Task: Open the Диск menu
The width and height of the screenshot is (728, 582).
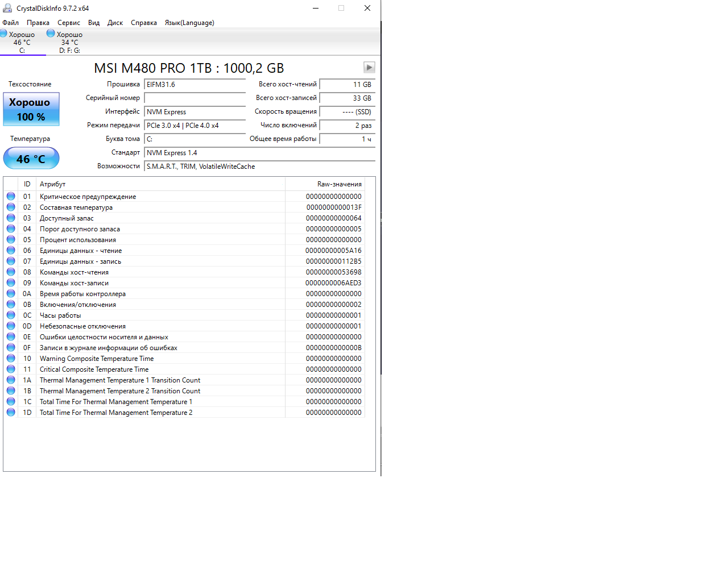Action: [115, 23]
